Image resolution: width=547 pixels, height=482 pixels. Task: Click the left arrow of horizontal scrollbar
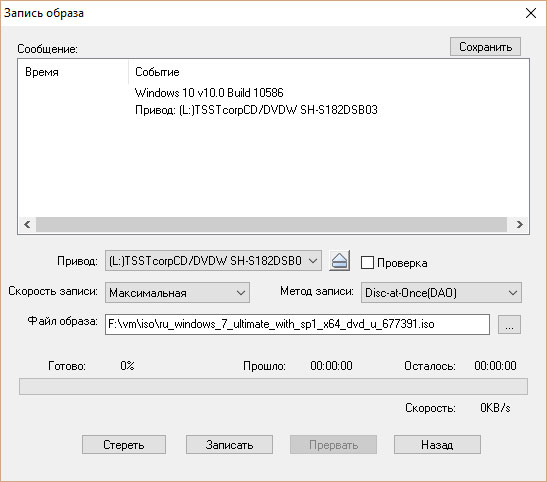(27, 224)
